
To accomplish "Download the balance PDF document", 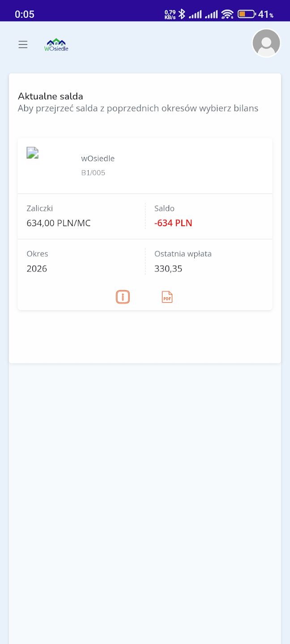I will pyautogui.click(x=167, y=297).
